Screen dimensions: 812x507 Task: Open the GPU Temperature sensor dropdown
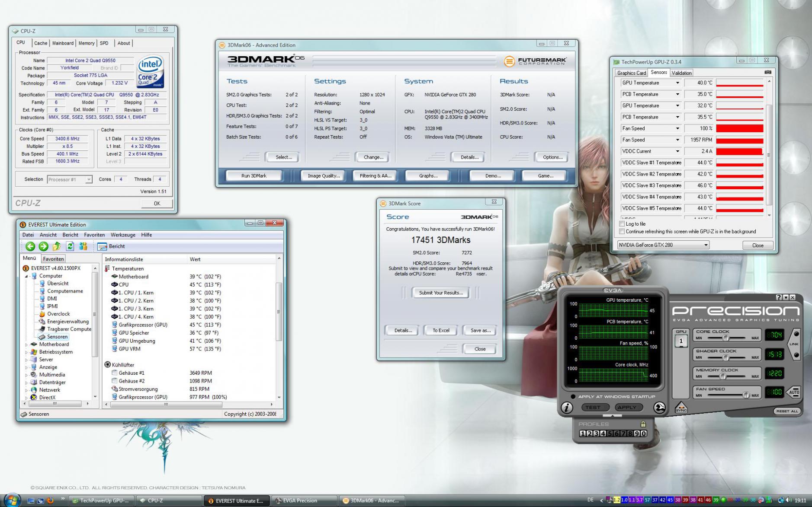[677, 83]
